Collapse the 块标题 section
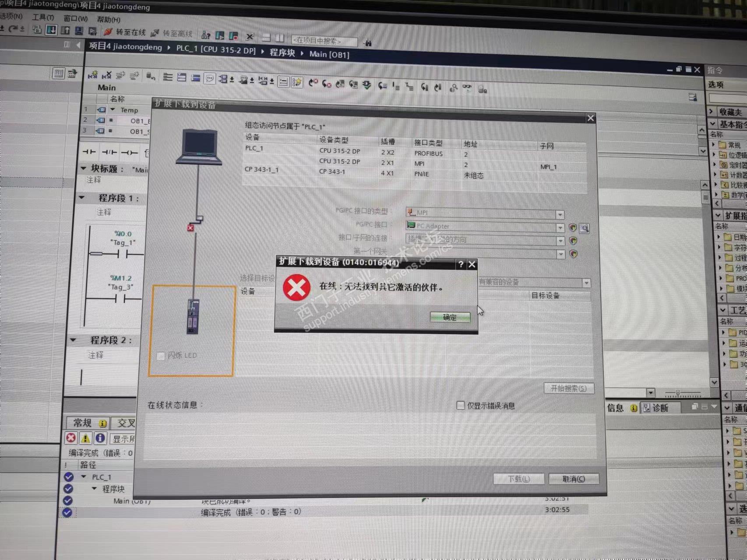 pos(84,168)
